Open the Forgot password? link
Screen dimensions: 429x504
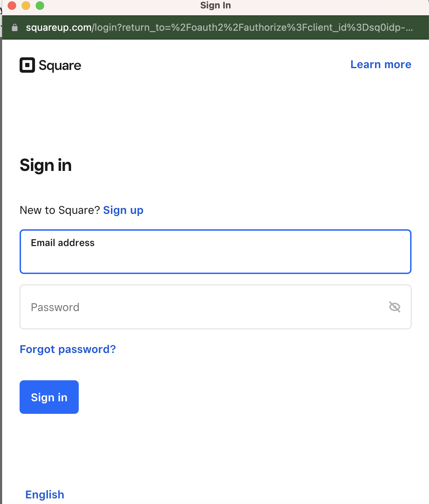click(68, 349)
